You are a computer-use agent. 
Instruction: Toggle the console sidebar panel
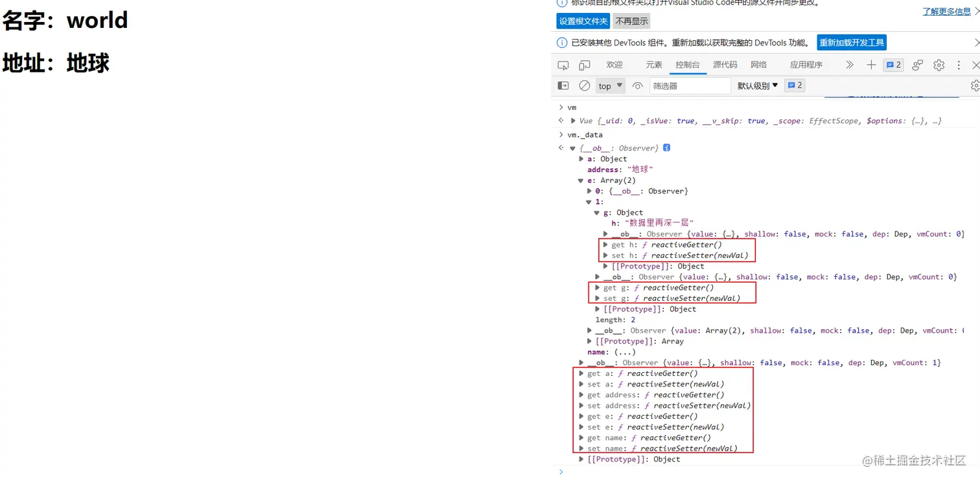pos(564,86)
